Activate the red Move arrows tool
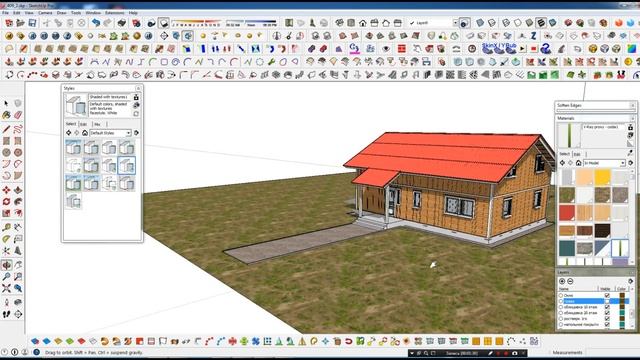The width and height of the screenshot is (640, 360). point(6,190)
